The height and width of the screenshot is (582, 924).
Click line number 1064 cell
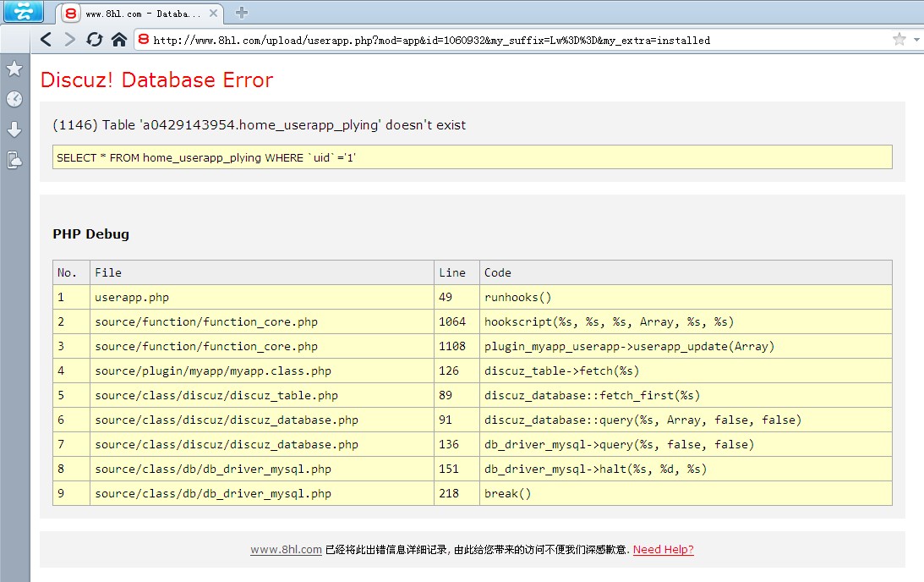(x=457, y=322)
